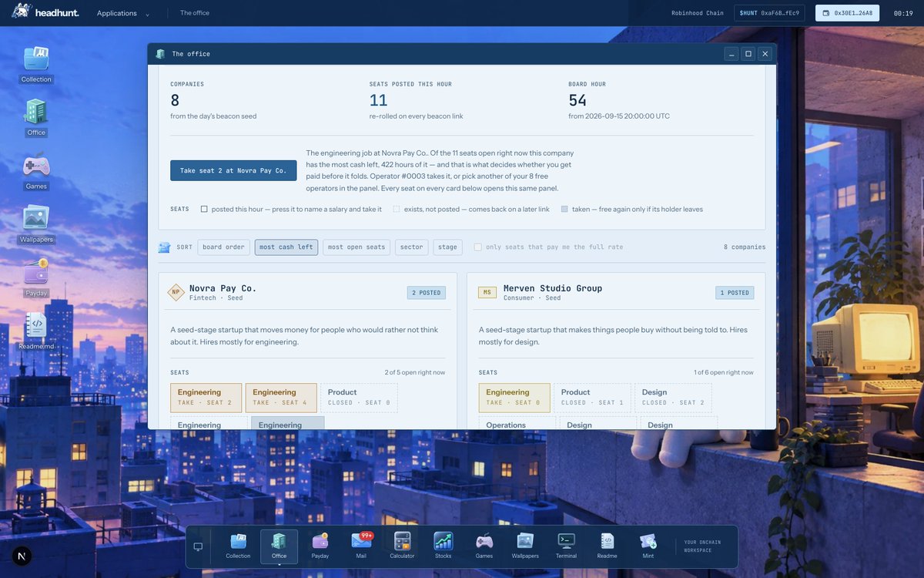Open the Readme dock icon
The height and width of the screenshot is (578, 924).
point(608,546)
